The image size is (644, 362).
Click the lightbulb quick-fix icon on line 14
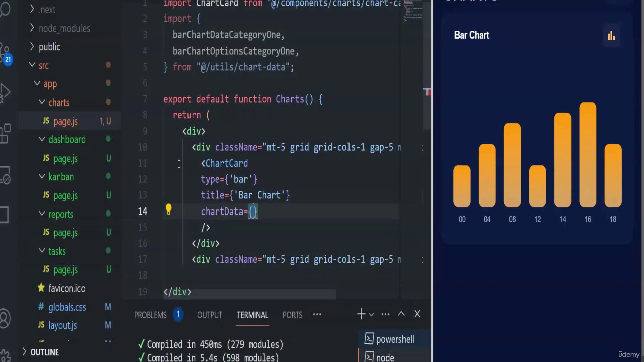click(168, 209)
